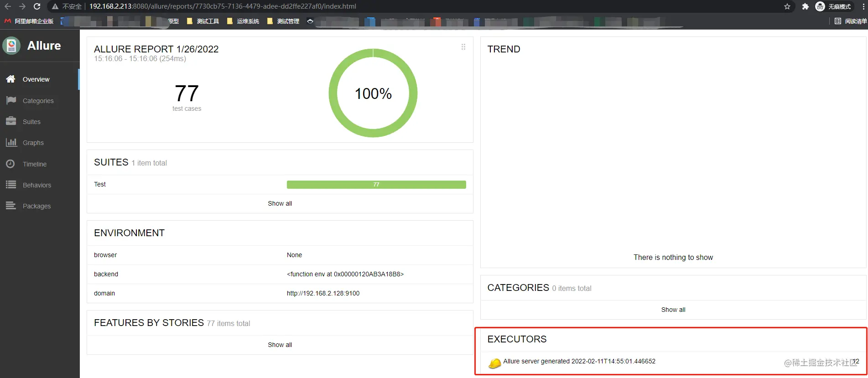This screenshot has height=378, width=868.
Task: Open the CATEGORIES widget heading
Action: point(518,288)
